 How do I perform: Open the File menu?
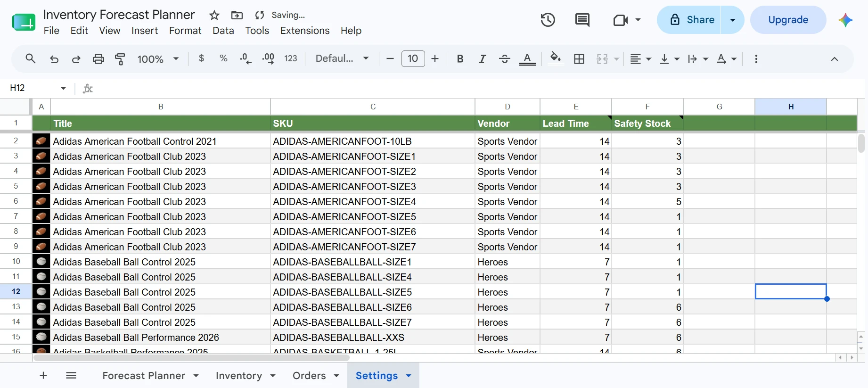click(x=51, y=31)
